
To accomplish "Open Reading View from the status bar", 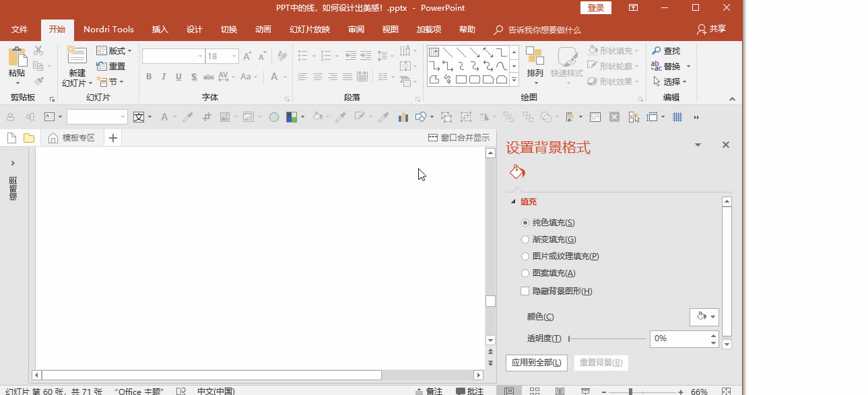I will pyautogui.click(x=560, y=390).
